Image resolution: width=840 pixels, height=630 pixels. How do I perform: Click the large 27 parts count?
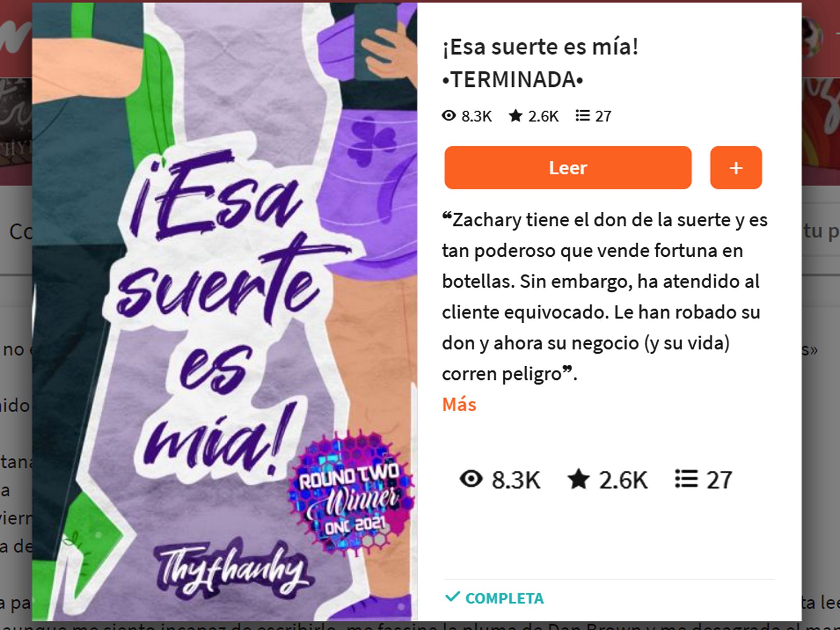click(x=719, y=480)
